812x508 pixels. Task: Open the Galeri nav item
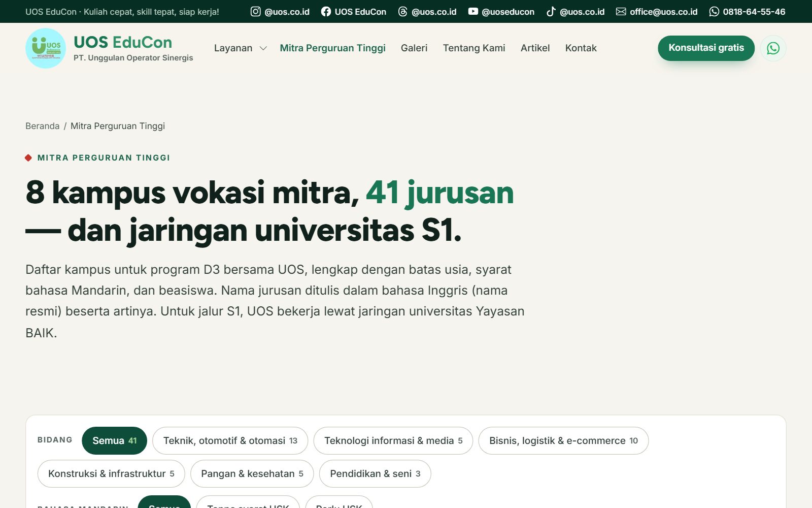click(x=414, y=48)
